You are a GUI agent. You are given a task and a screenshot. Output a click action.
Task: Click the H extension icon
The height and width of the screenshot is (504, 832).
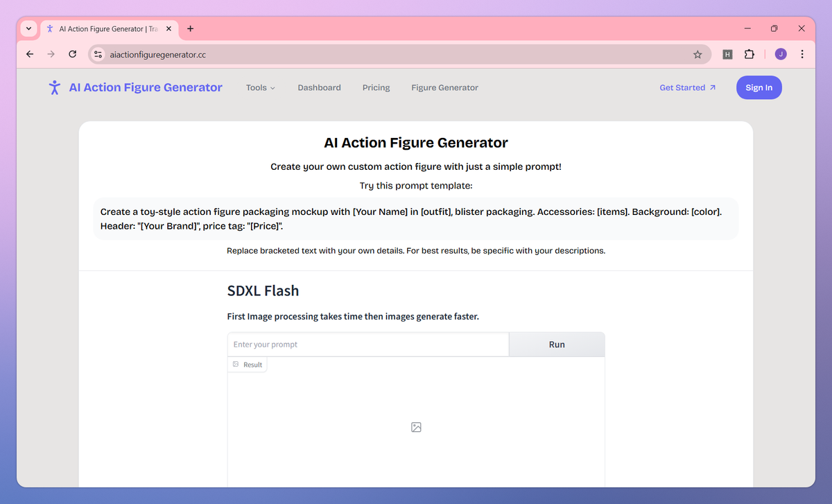pos(727,53)
